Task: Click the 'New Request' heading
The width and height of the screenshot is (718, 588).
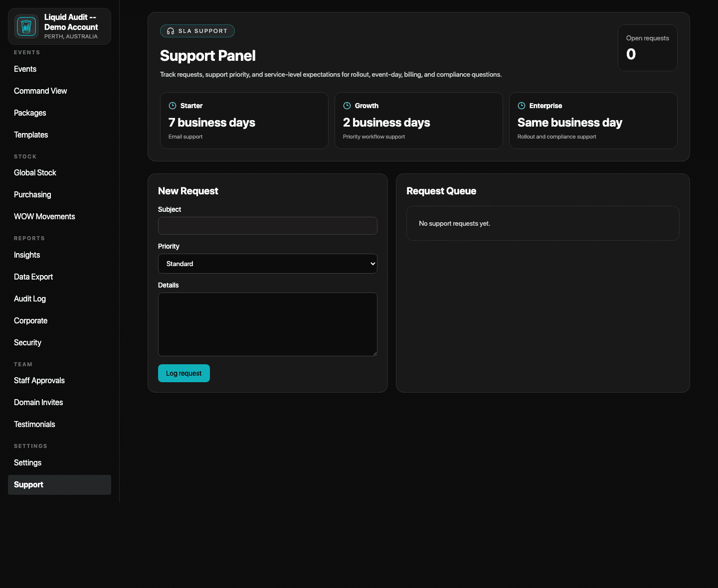Action: pyautogui.click(x=188, y=191)
